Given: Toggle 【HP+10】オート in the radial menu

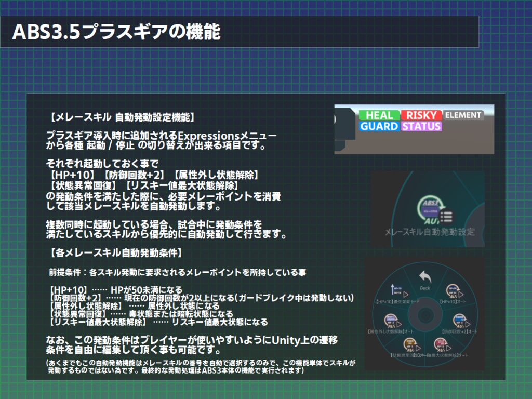Looking at the screenshot, I should tap(454, 291).
